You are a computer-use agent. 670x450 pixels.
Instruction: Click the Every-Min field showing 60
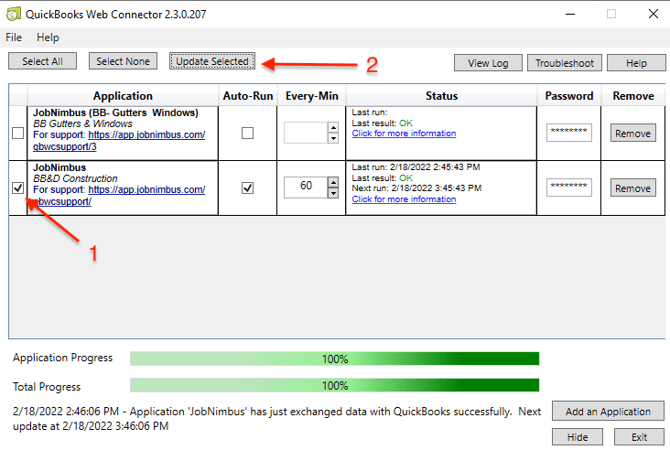click(306, 188)
